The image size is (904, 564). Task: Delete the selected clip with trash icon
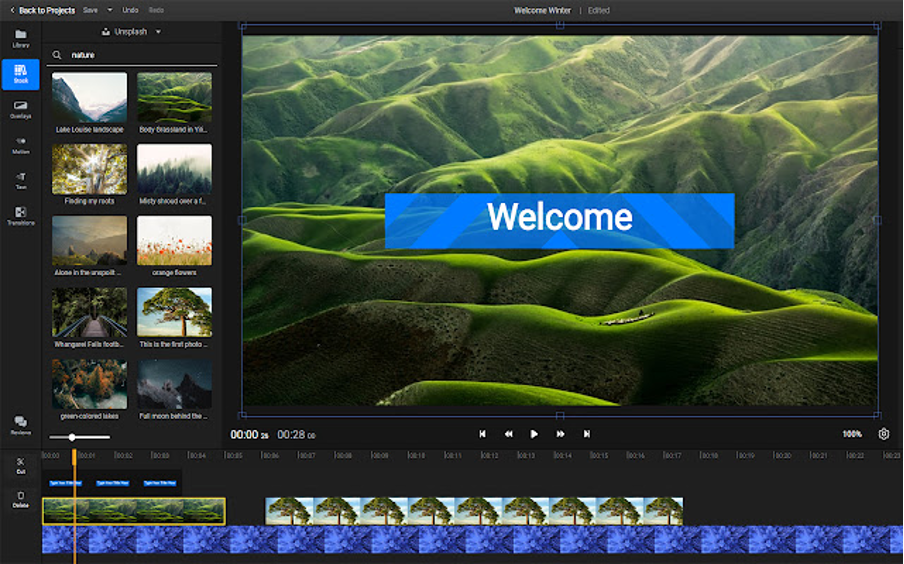(x=20, y=498)
